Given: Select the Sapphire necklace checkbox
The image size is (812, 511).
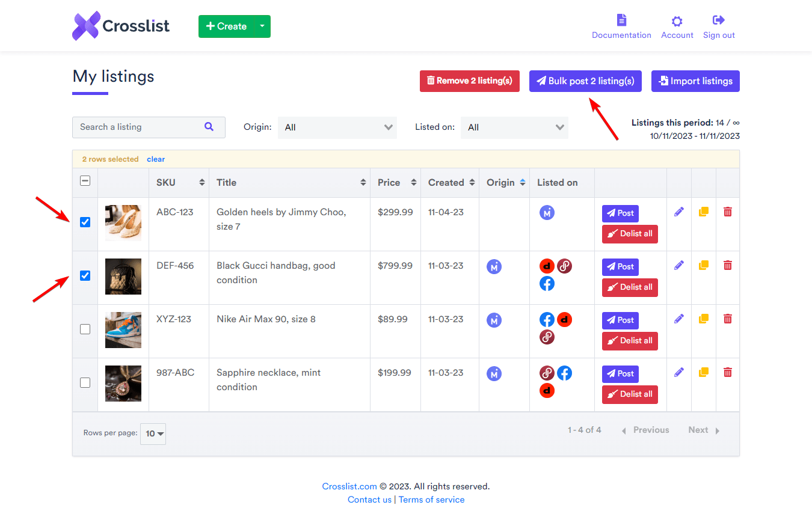Looking at the screenshot, I should pos(85,383).
